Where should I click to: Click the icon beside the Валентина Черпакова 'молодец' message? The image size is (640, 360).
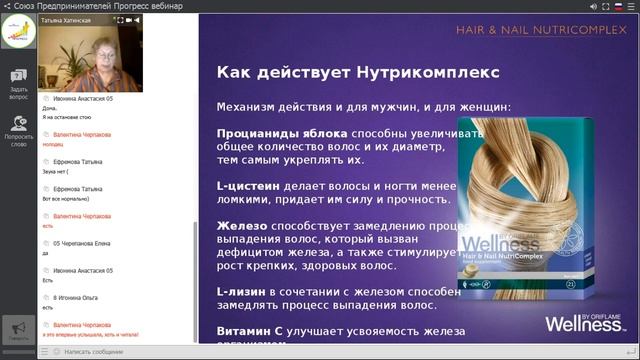46,134
